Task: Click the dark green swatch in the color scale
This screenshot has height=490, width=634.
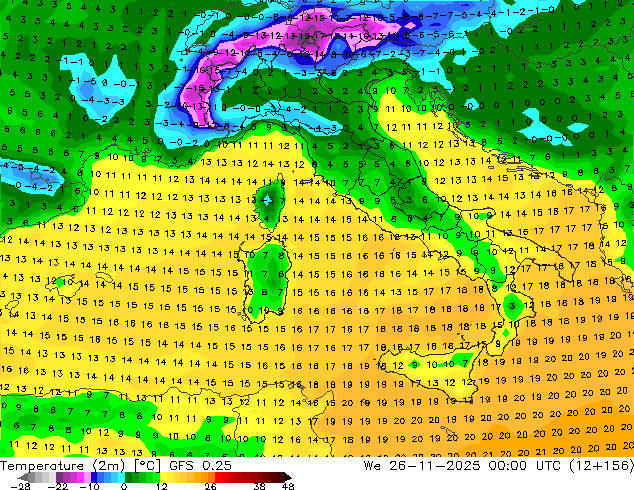Action: coord(129,477)
